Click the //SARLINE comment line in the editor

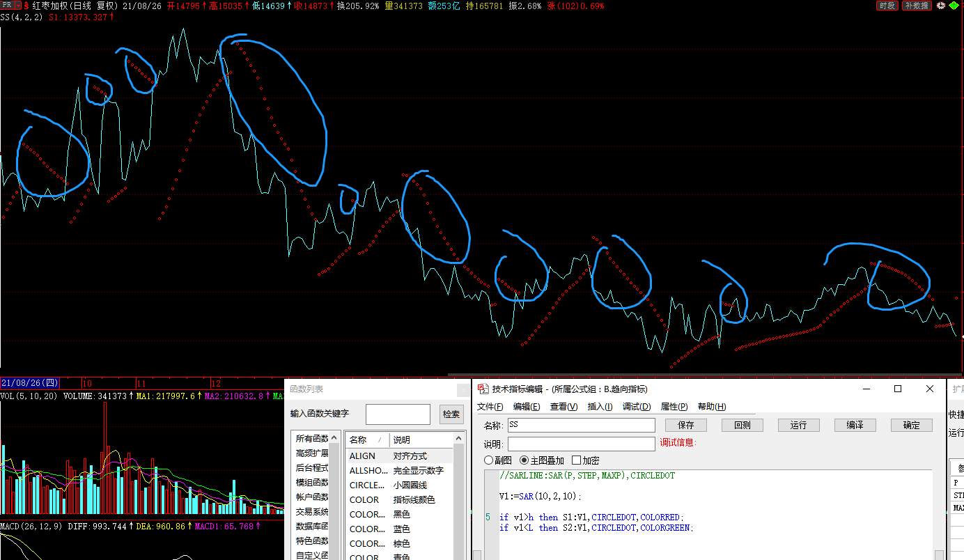[x=587, y=476]
